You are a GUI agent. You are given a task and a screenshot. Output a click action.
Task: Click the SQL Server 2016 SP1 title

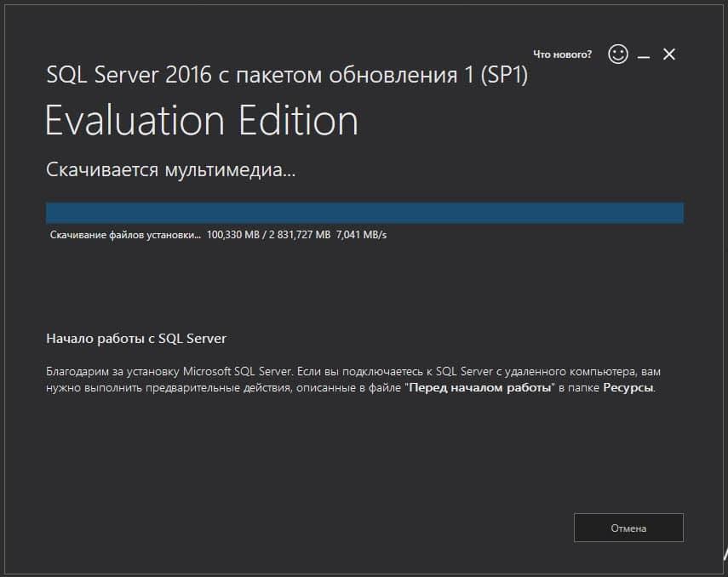[287, 76]
